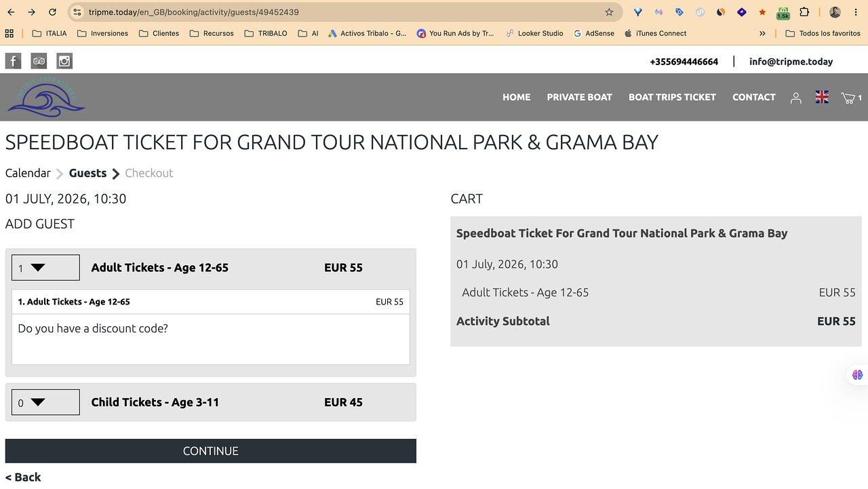
Task: Open the TripAdvisor social link
Action: (x=39, y=61)
